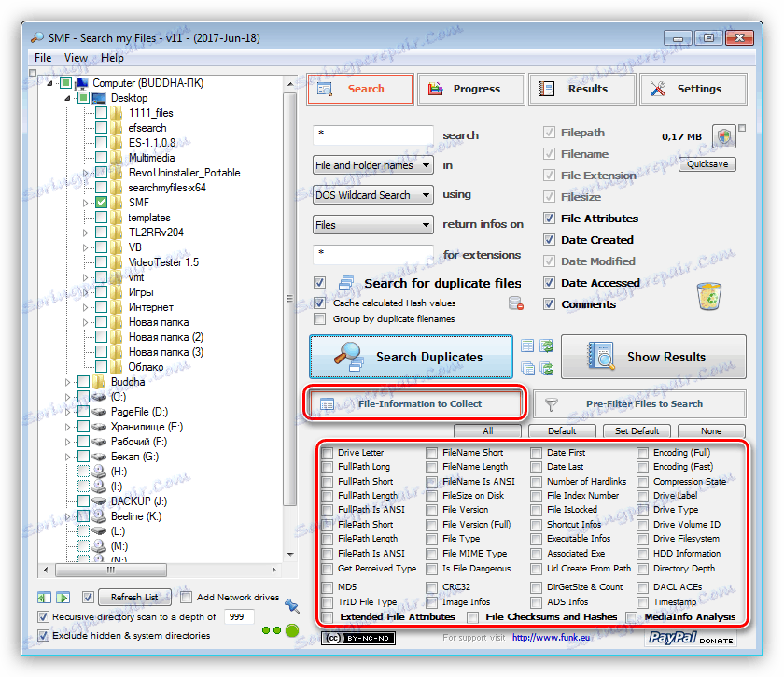Click the tree vertical scrollbar down arrow
784x677 pixels.
tap(290, 555)
